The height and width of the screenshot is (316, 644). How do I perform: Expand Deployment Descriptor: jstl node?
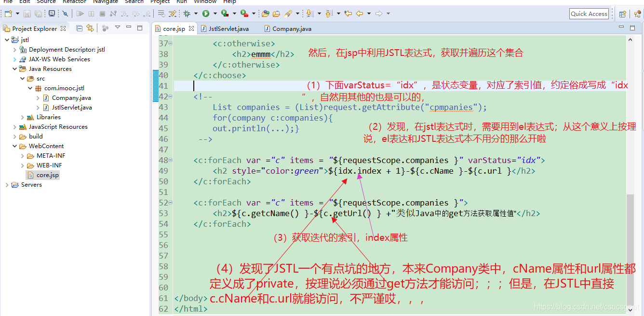coord(14,50)
